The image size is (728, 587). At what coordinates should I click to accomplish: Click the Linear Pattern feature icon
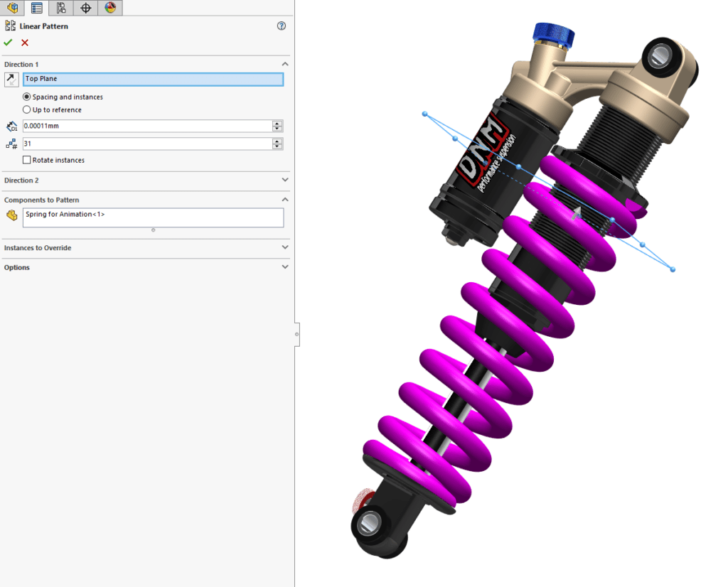pyautogui.click(x=11, y=25)
